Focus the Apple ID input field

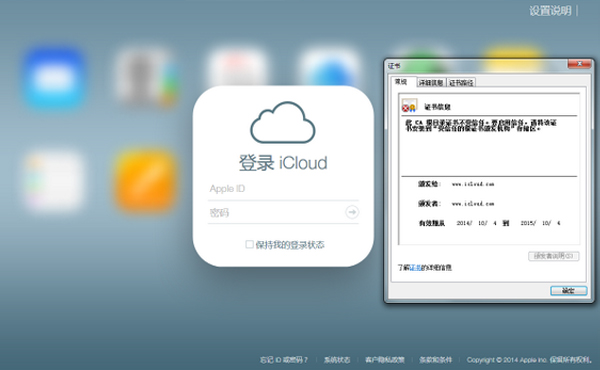point(283,189)
